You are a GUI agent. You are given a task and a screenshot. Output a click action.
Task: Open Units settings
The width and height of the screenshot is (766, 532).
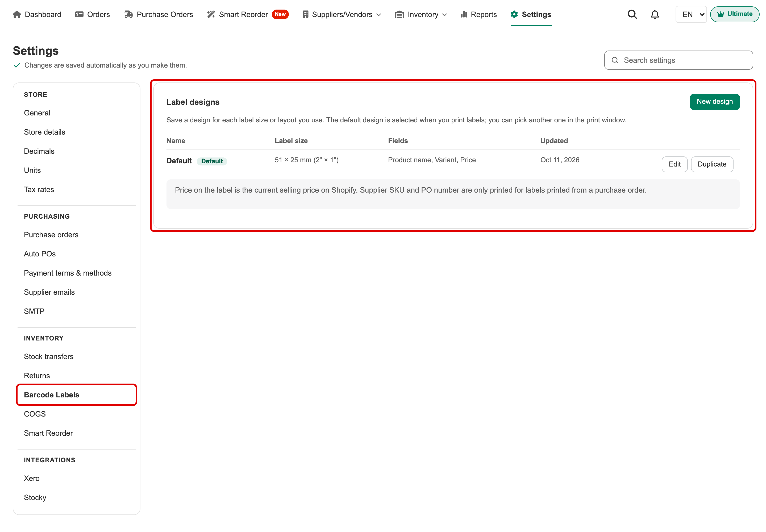coord(32,170)
